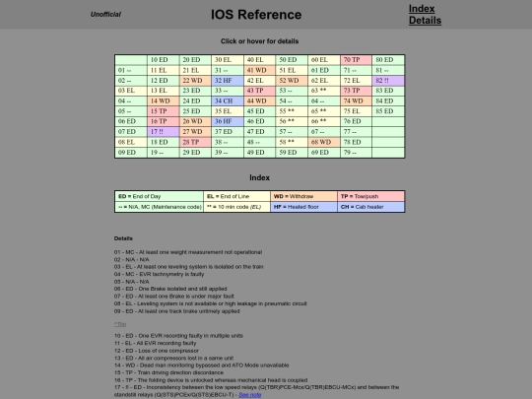The image size is (532, 399).
Task: Click the red cell 28 TP
Action: coord(195,142)
